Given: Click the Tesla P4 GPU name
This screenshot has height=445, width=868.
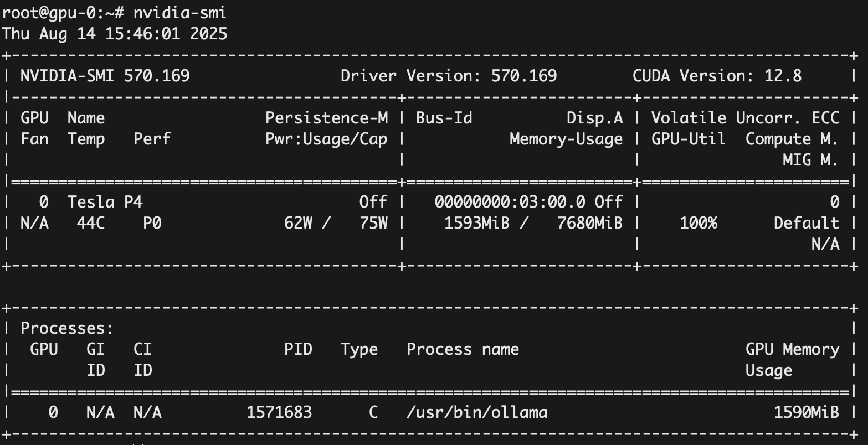Looking at the screenshot, I should (105, 202).
